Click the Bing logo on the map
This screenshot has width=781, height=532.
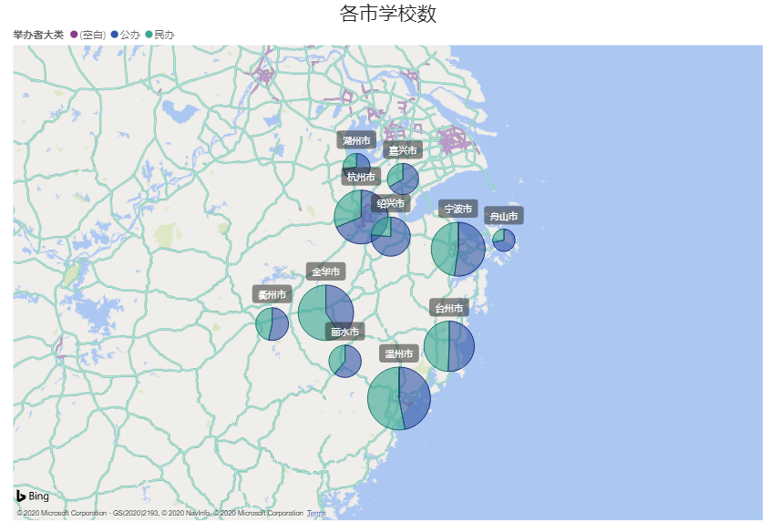[32, 496]
